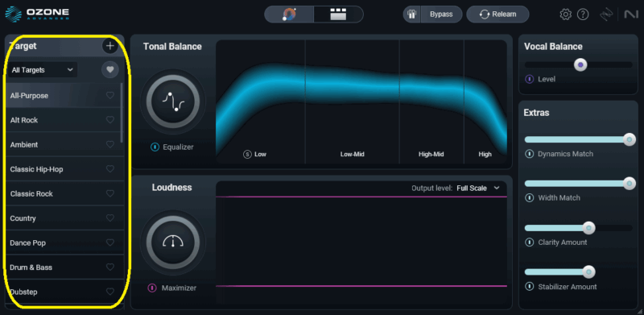
Task: Click the High band label
Action: pyautogui.click(x=485, y=154)
